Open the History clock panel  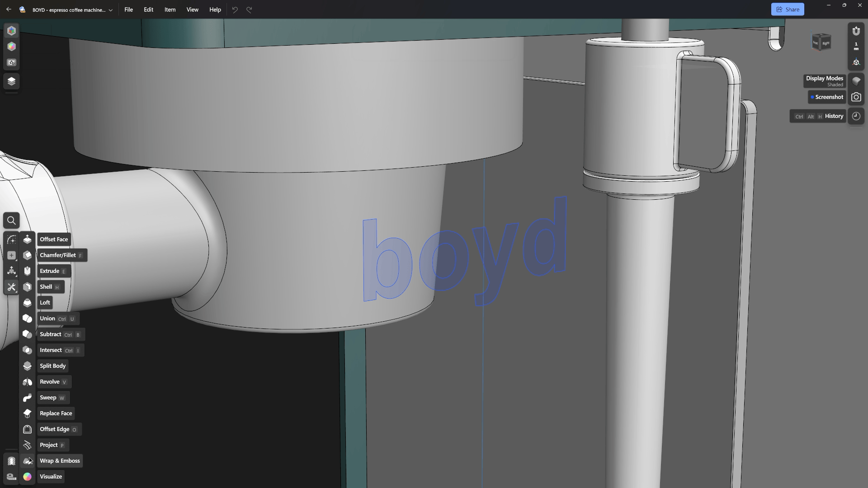coord(856,116)
